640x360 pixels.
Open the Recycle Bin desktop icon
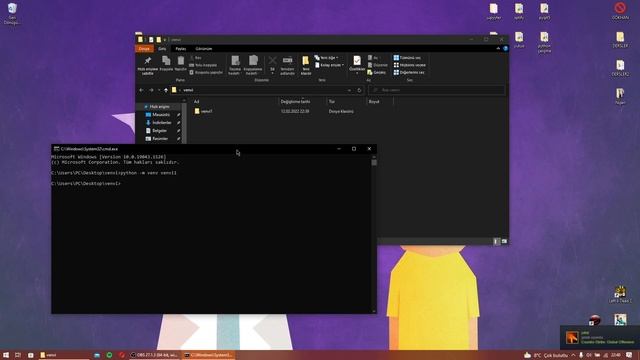tap(12, 13)
